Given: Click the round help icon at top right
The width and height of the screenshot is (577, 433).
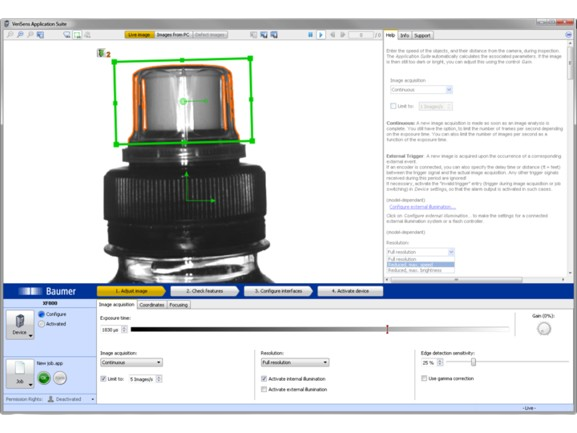Looking at the screenshot, I should pyautogui.click(x=569, y=35).
